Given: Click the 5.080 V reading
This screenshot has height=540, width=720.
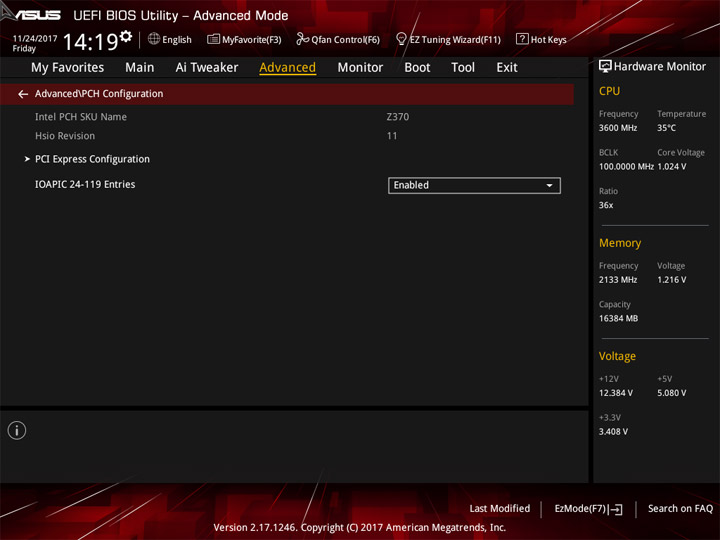Looking at the screenshot, I should pyautogui.click(x=672, y=393).
